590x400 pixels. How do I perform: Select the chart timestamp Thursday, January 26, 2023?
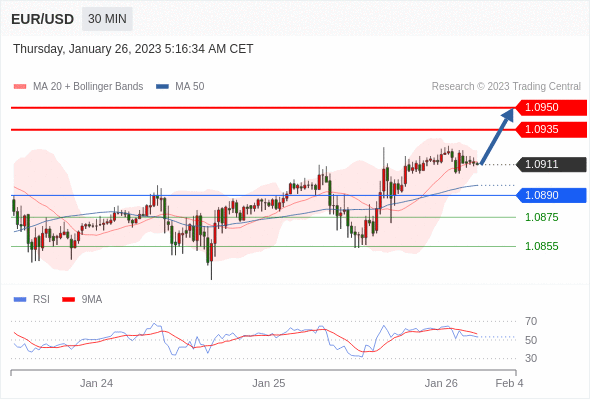click(x=133, y=49)
